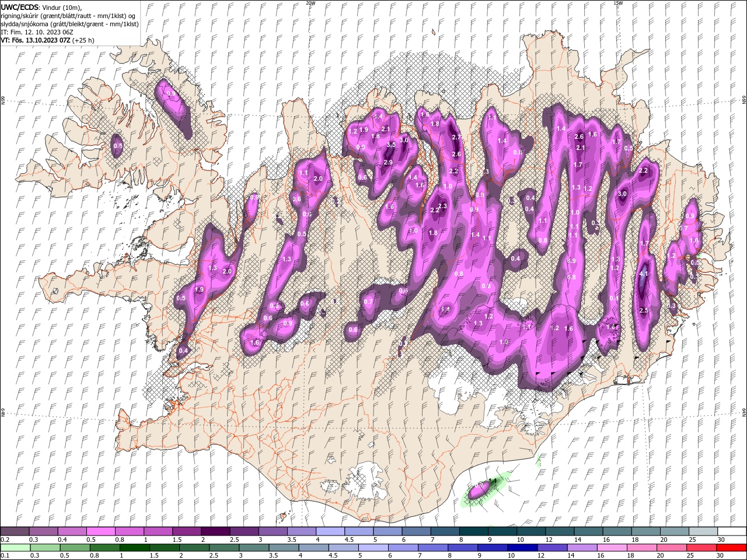The image size is (747, 560).
Task: Click the UWC/ECDS title text
Action: tap(19, 7)
